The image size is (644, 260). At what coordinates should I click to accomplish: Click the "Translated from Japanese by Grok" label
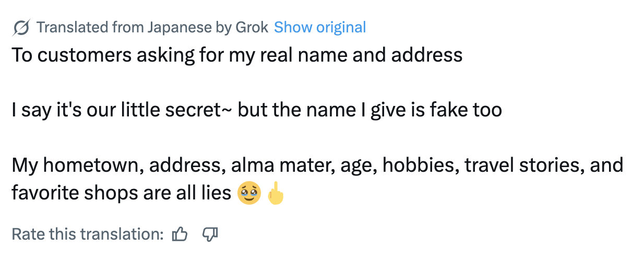tap(153, 27)
